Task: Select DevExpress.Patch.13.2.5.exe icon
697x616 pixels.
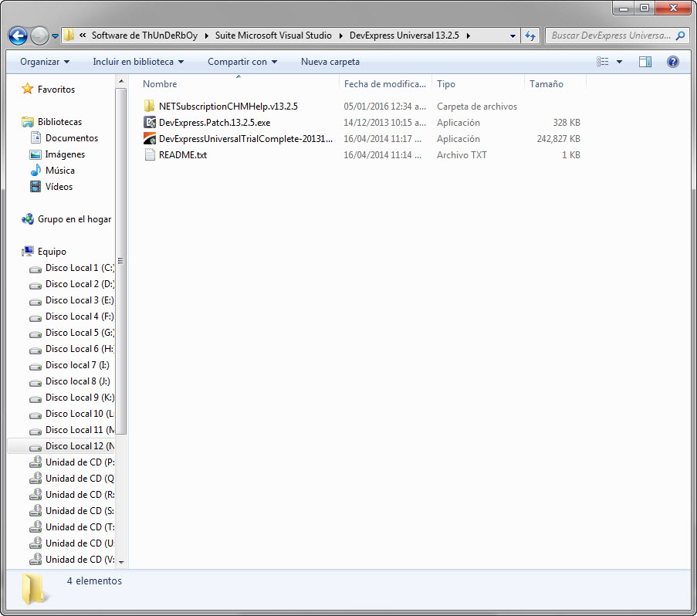Action: (150, 122)
